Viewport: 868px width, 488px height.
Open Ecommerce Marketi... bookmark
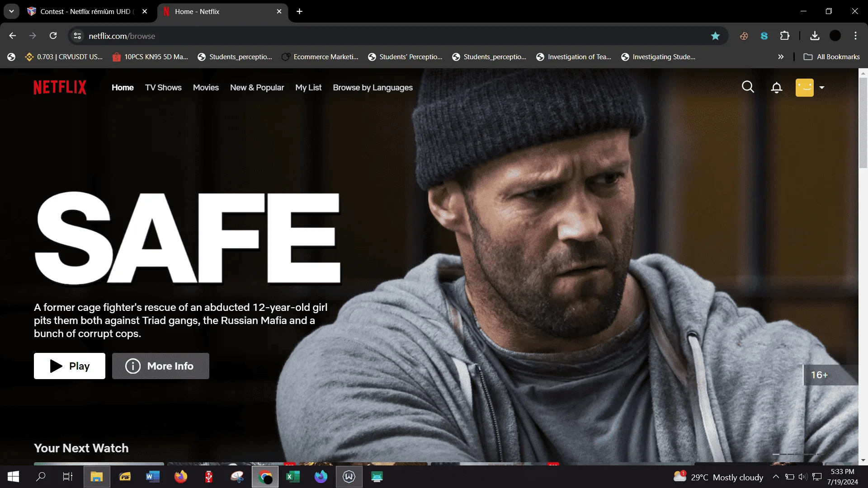click(320, 57)
